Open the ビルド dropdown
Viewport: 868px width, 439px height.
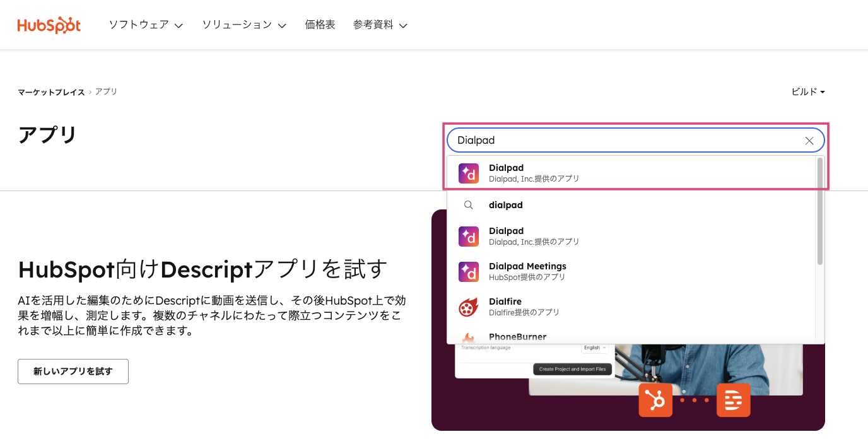point(808,92)
